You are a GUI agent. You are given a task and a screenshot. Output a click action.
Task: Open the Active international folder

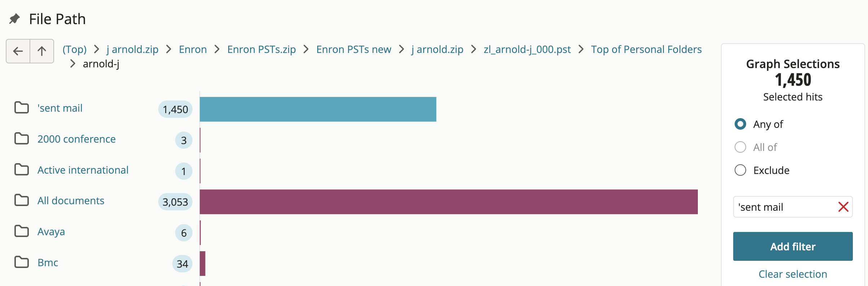[83, 170]
